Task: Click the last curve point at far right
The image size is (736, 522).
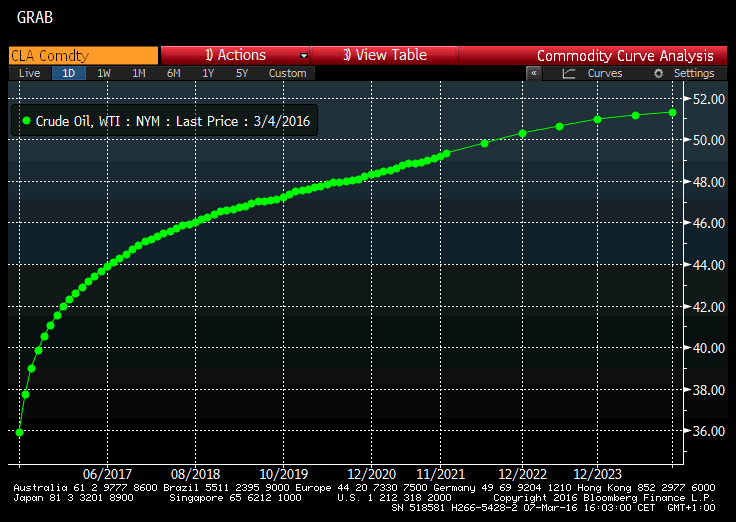Action: coord(672,113)
